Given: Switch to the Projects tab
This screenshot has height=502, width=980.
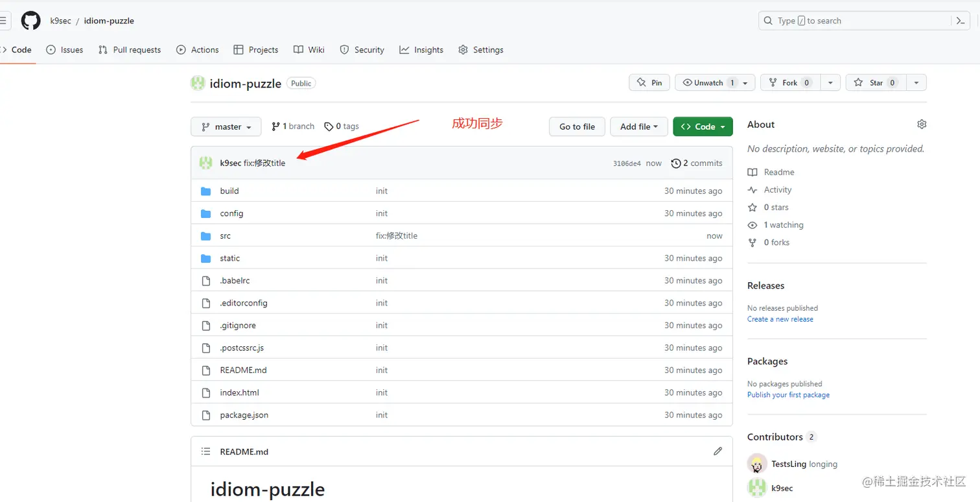Looking at the screenshot, I should 256,50.
